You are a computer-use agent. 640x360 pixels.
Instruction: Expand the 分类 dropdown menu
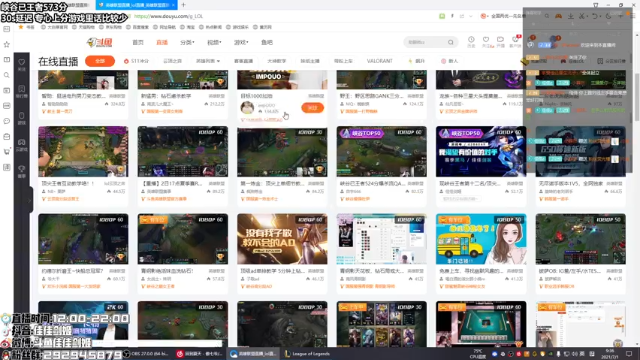pyautogui.click(x=187, y=42)
